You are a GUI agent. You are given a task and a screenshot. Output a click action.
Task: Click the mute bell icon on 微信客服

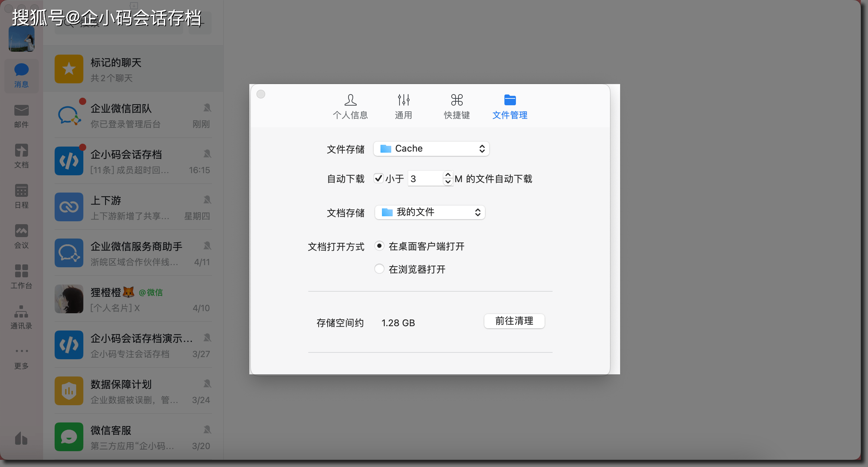coord(207,430)
